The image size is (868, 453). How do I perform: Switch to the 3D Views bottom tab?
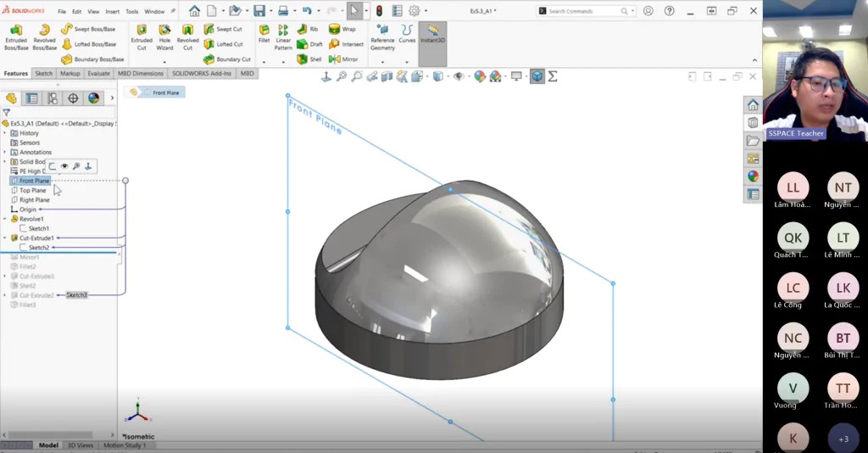pos(81,445)
